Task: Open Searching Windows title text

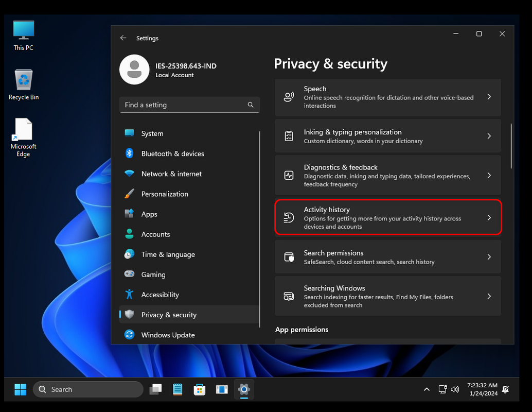Action: point(334,288)
